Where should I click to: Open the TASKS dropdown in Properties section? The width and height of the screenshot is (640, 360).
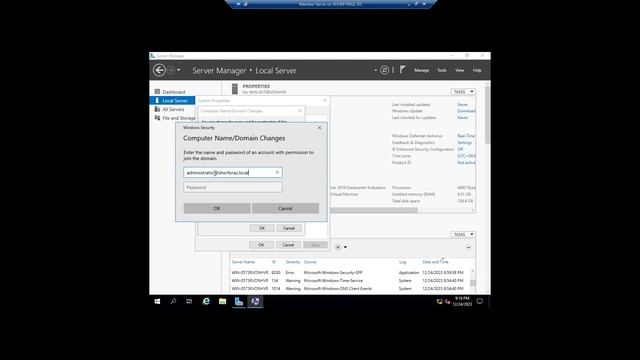pyautogui.click(x=463, y=92)
